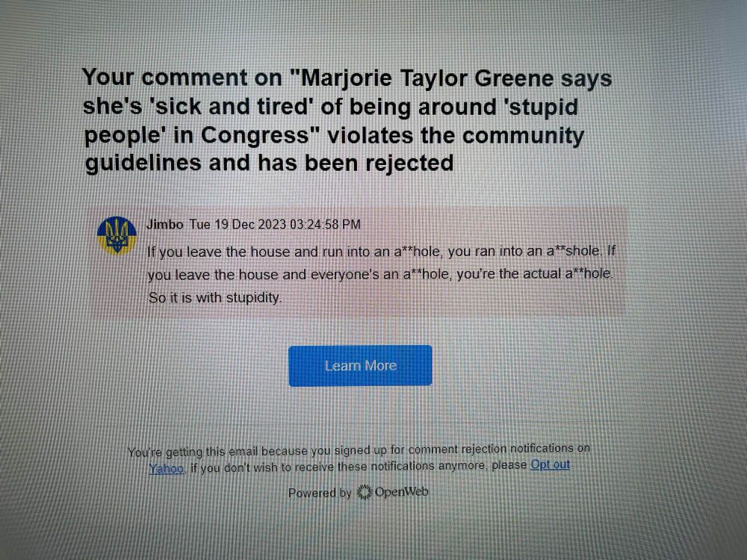This screenshot has width=747, height=560.
Task: Click comment line starting "If you leave the house and run"
Action: 381,251
